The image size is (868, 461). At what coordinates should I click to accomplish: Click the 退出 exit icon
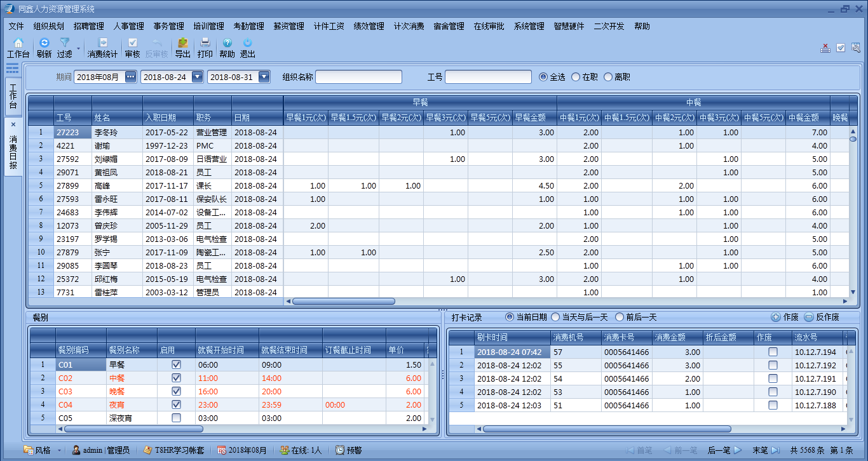pos(247,43)
